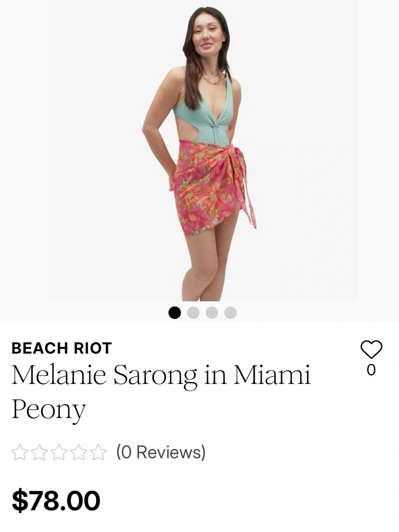Click the wishlist count number 0
Screen dimensions: 399x532
[x=371, y=370]
